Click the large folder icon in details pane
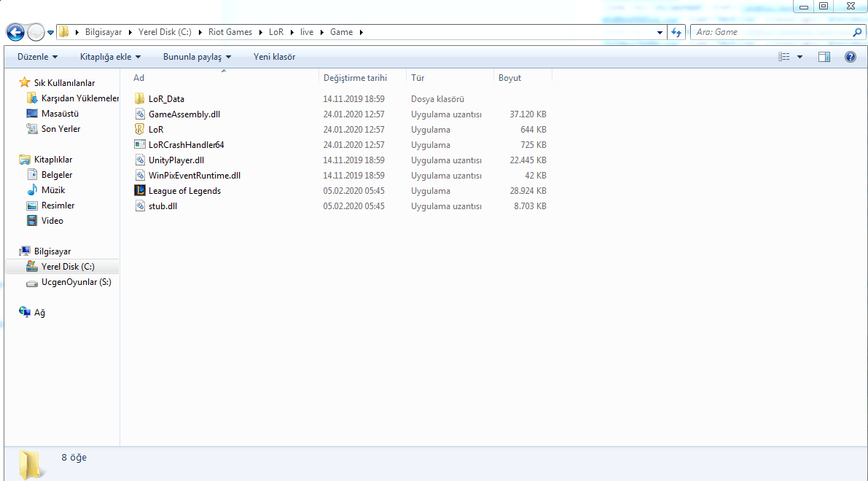This screenshot has width=868, height=481. 31,464
